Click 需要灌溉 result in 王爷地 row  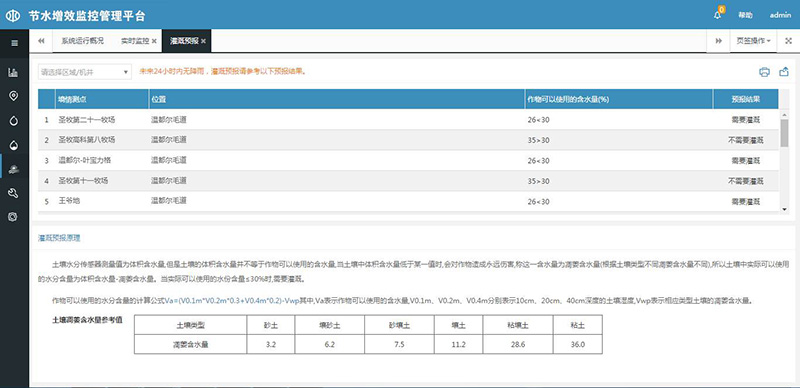(745, 202)
